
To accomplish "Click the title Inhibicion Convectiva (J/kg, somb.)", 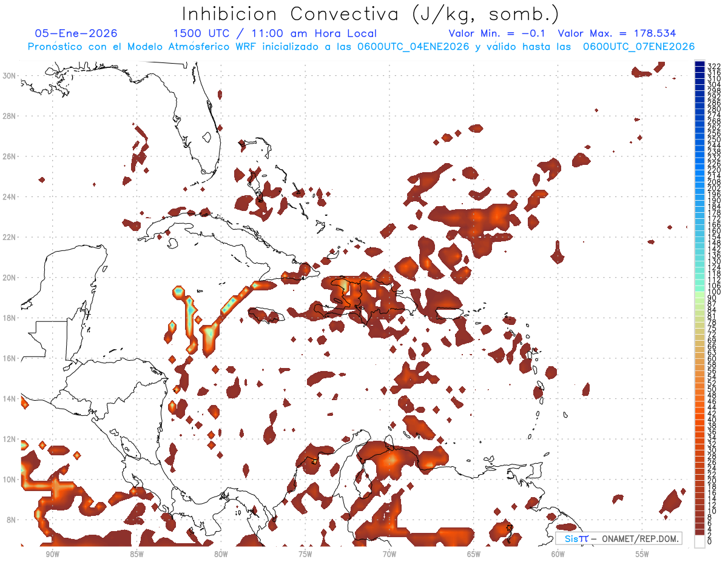I will coord(371,14).
